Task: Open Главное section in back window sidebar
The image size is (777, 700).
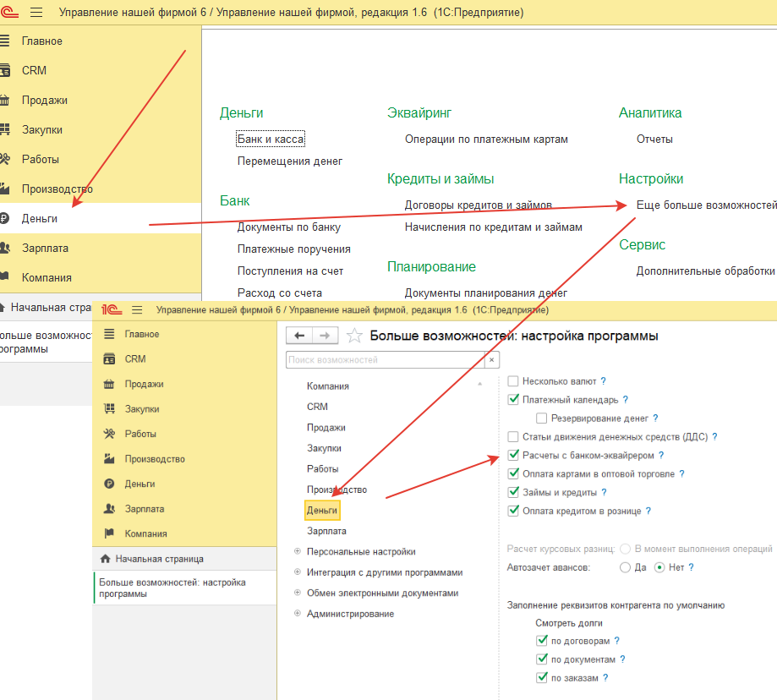Action: [x=101, y=41]
